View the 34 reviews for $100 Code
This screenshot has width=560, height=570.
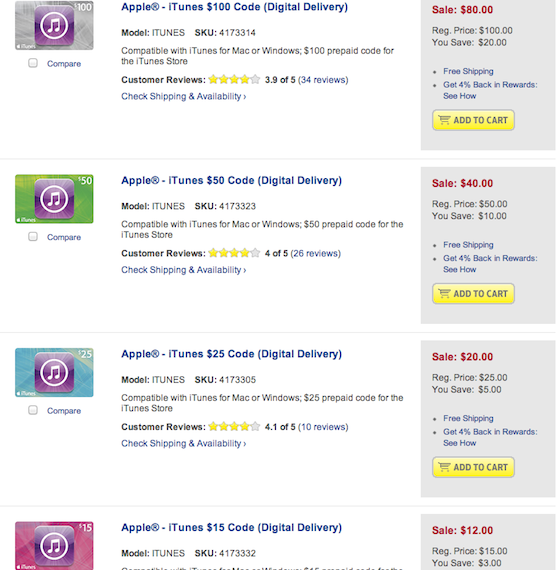(323, 80)
